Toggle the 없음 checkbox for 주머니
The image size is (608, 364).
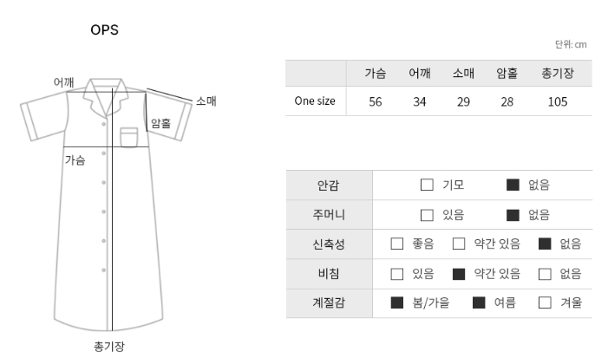pyautogui.click(x=513, y=215)
